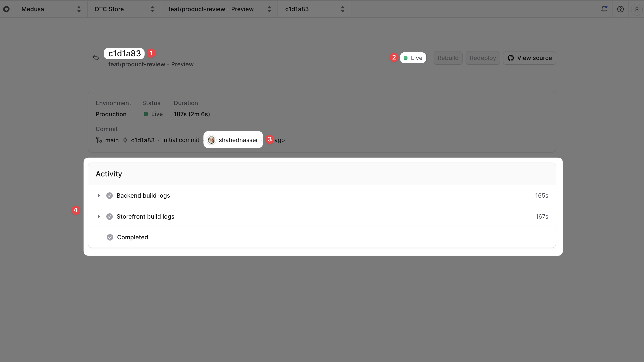Open the user account avatar menu
The image size is (644, 362).
click(636, 9)
